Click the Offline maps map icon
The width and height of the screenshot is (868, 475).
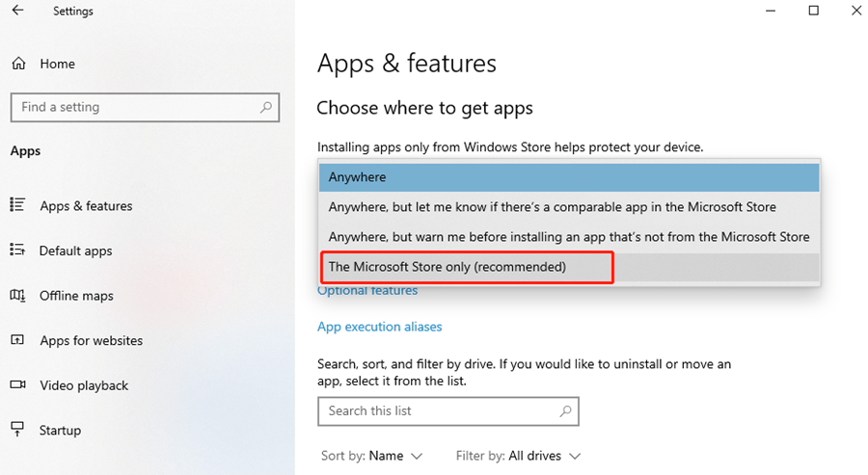tap(17, 295)
